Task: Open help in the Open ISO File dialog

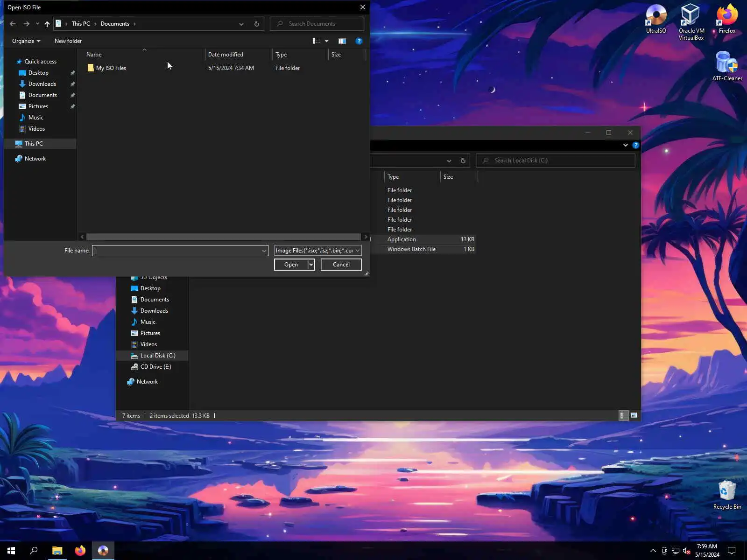Action: click(x=359, y=41)
